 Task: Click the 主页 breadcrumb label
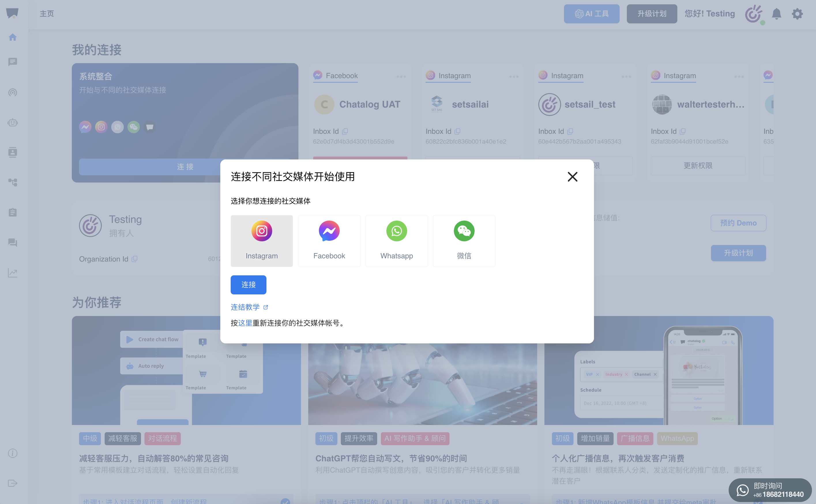click(x=47, y=14)
